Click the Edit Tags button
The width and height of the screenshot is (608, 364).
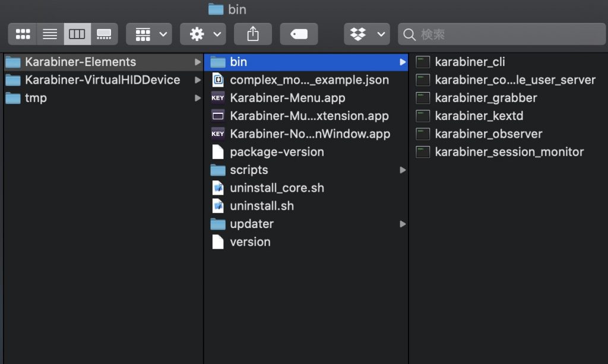coord(299,34)
